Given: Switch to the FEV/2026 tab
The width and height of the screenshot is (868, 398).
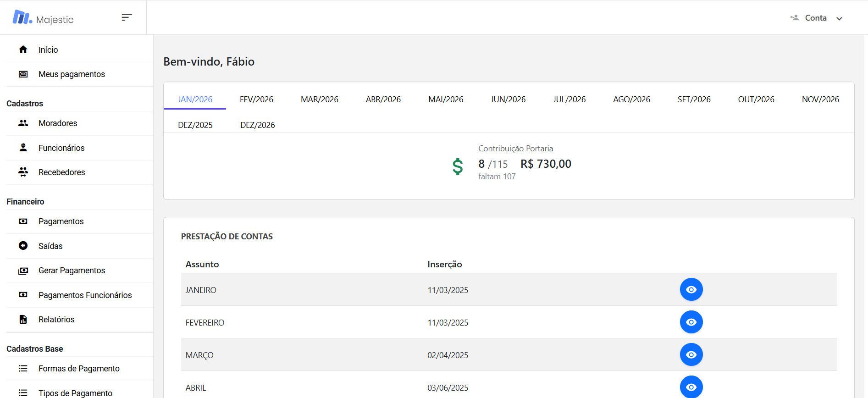Looking at the screenshot, I should click(256, 99).
